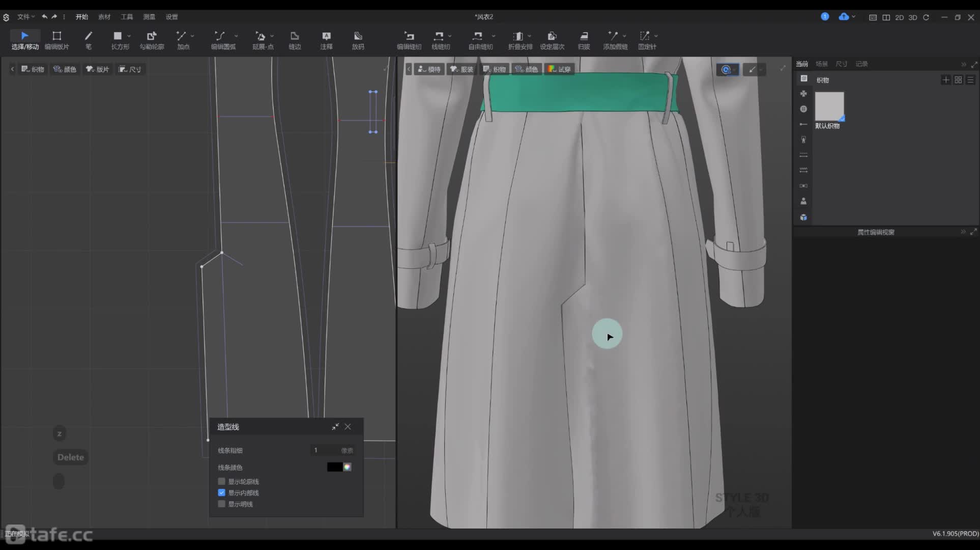Expand the 编辑圆弧 tool dropdown arrow
The height and width of the screenshot is (550, 980).
click(236, 36)
